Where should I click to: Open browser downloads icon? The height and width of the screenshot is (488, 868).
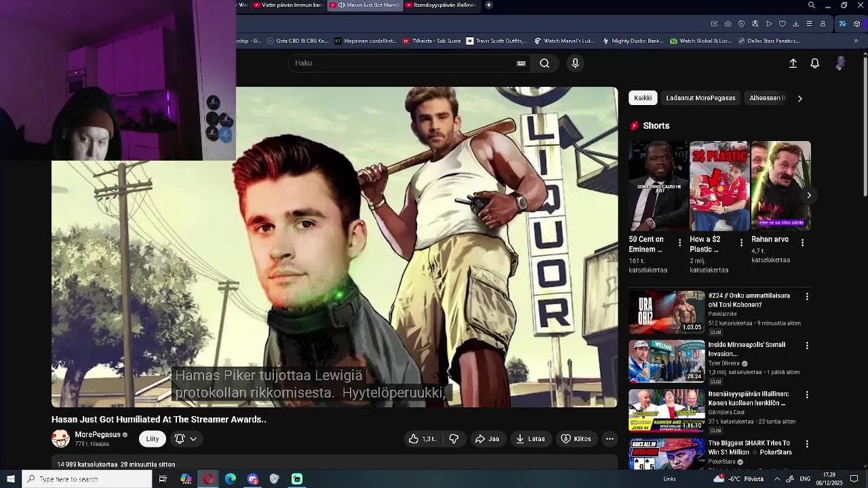(x=795, y=24)
